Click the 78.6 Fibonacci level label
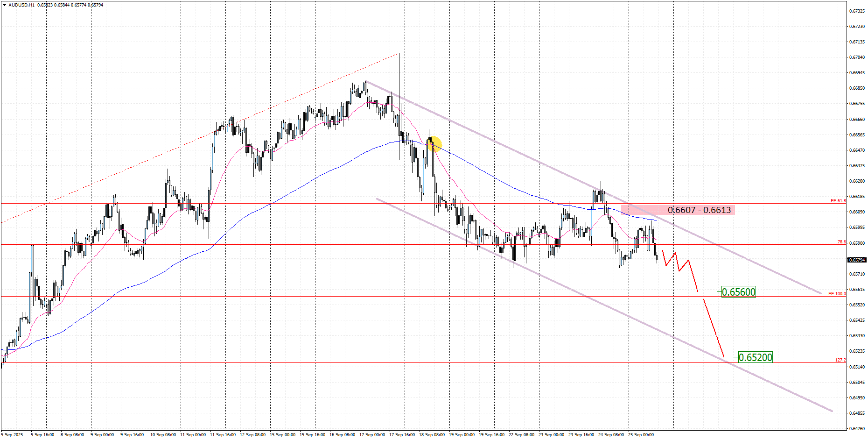 coord(841,242)
